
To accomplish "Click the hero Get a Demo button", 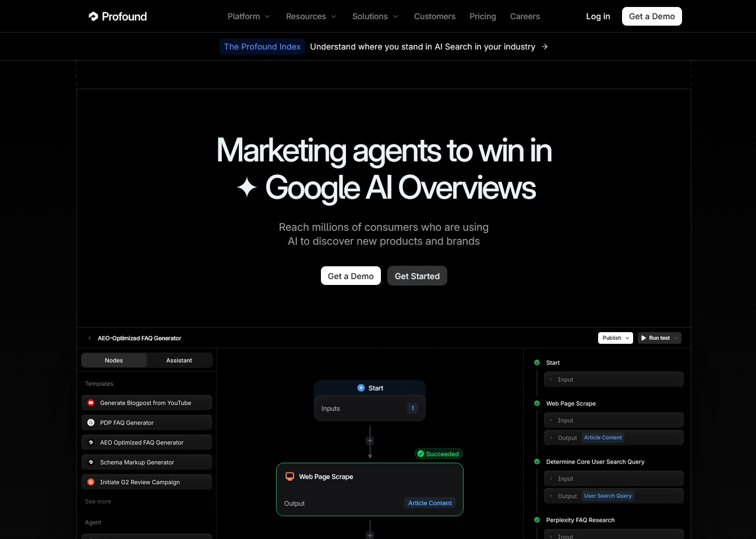I will [351, 276].
